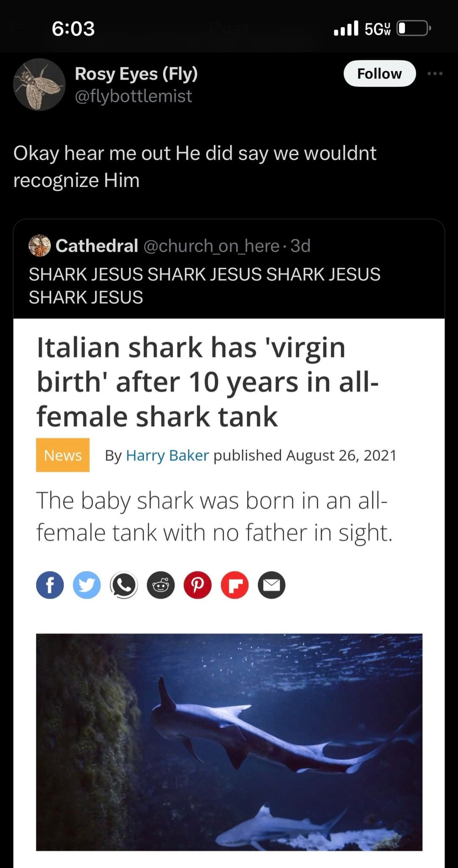The width and height of the screenshot is (458, 868).
Task: Open the more options menu on the post
Action: [x=436, y=74]
